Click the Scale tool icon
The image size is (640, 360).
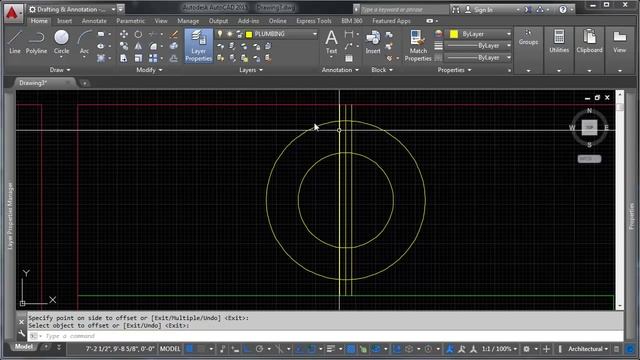coord(138,58)
